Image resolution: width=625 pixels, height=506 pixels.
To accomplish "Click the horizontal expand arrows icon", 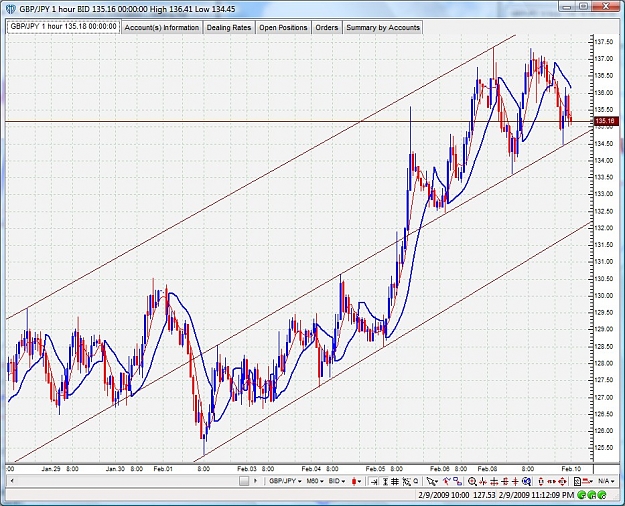I will (494, 482).
